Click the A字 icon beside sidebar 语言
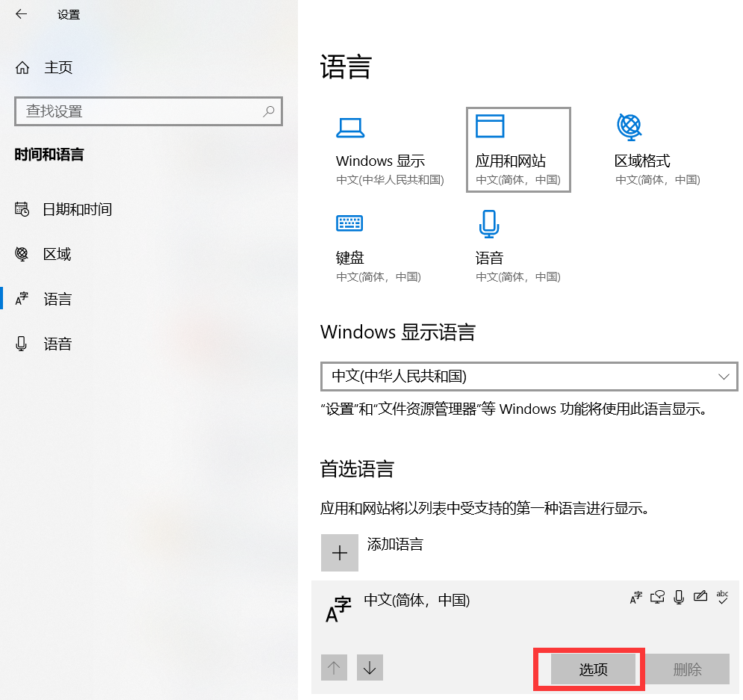Image resolution: width=743 pixels, height=700 pixels. (x=22, y=299)
